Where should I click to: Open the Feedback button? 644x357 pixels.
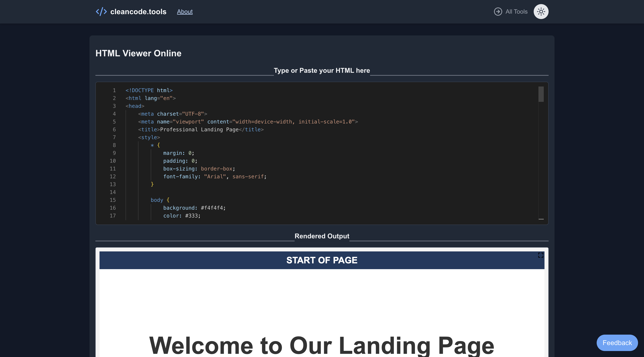click(617, 342)
